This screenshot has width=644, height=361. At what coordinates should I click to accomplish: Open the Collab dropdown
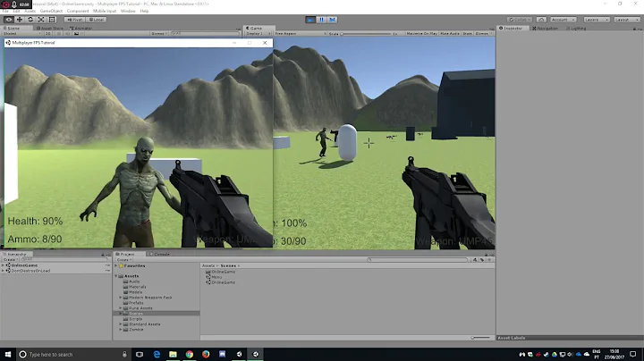520,20
